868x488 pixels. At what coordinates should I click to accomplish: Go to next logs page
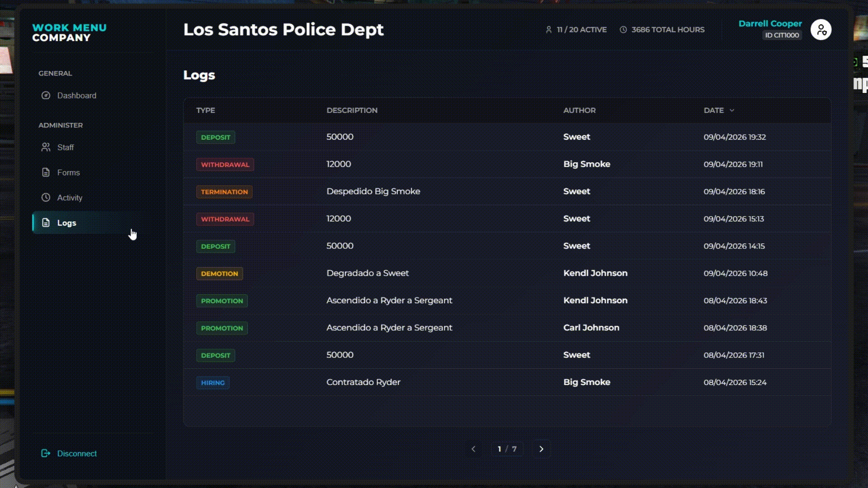541,449
